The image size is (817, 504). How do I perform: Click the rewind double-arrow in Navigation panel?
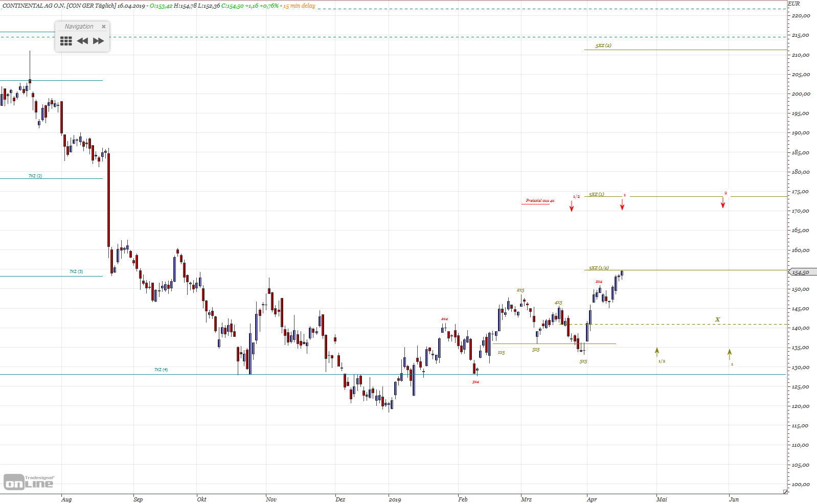[x=82, y=41]
